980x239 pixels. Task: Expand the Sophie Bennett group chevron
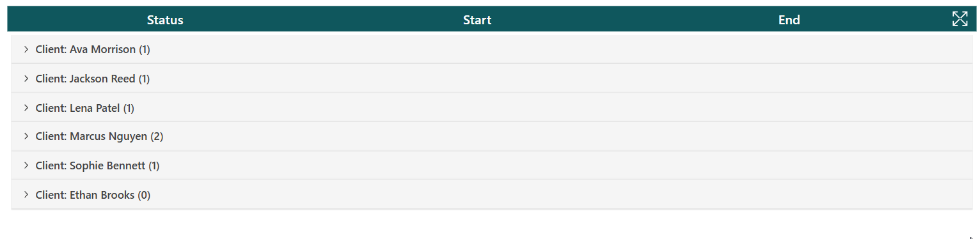click(x=26, y=166)
